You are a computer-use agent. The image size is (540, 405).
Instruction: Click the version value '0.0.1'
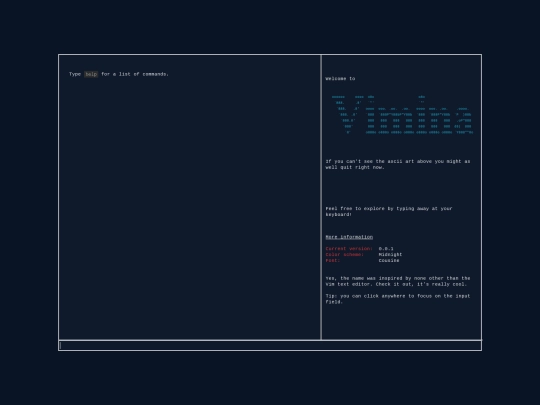386,249
